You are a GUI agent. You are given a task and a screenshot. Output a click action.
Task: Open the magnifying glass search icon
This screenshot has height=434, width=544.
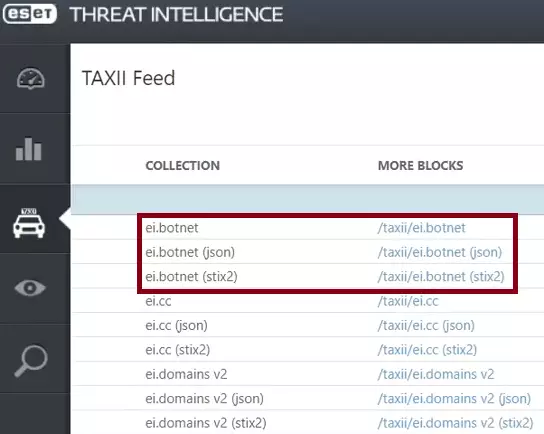(31, 360)
